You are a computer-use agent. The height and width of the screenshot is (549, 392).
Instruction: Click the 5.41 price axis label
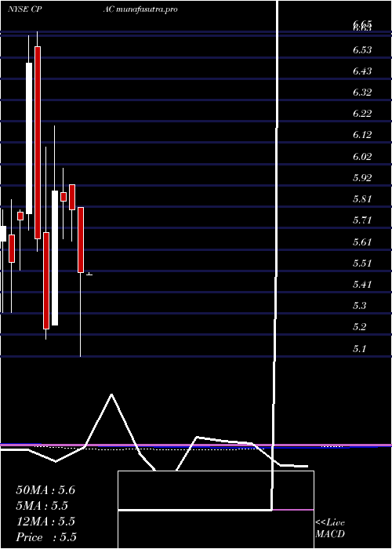[362, 284]
